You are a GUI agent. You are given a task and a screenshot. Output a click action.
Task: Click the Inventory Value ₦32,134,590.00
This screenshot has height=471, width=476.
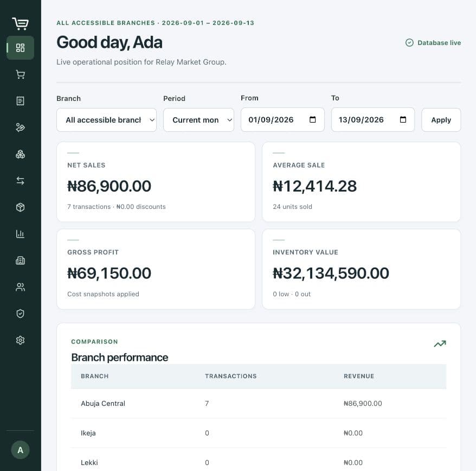331,273
